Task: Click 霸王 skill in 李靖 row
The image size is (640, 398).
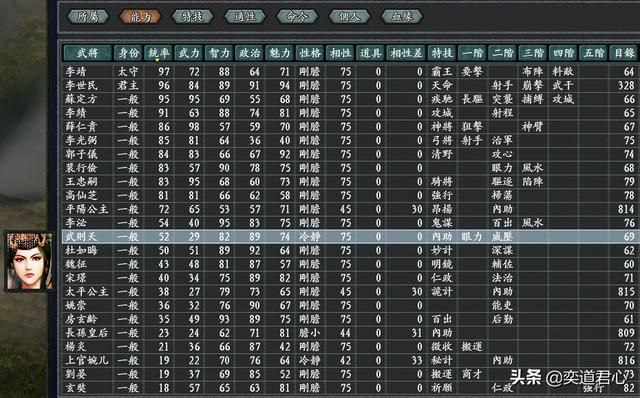Action: click(x=442, y=72)
